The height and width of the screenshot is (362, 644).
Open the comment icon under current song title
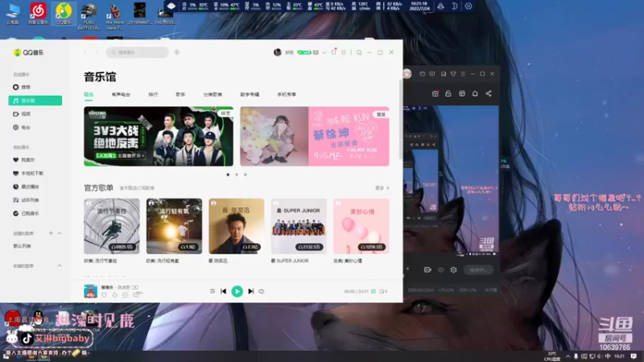[x=126, y=294]
